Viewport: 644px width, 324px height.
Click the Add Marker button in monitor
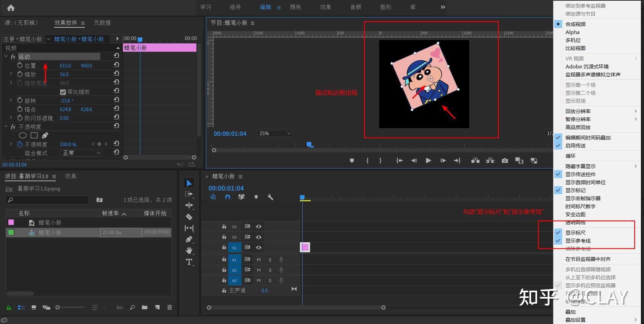pyautogui.click(x=352, y=161)
